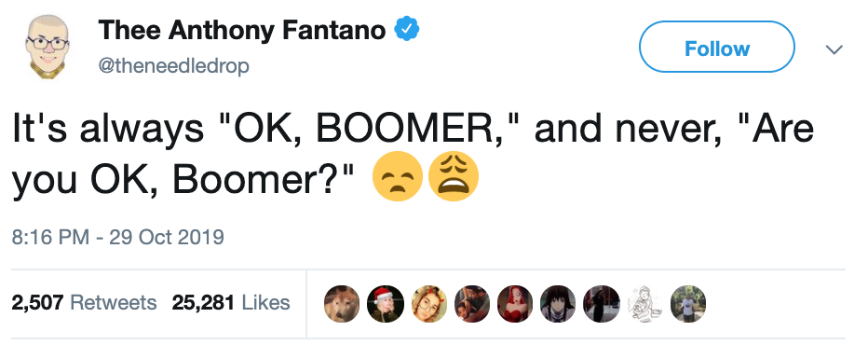Screen dimensions: 868x345
Task: Click the red-haired cartoon liker avatar
Action: (x=515, y=304)
